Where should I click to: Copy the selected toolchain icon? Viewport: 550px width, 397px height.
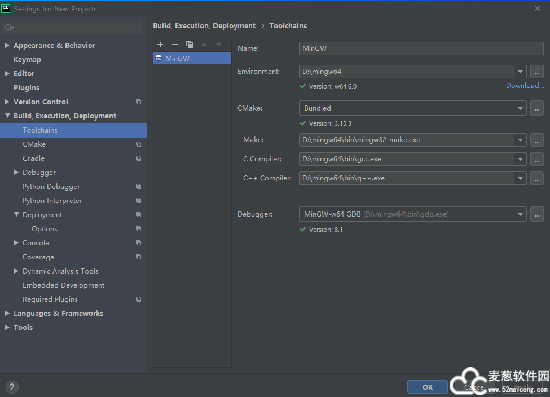pos(189,45)
